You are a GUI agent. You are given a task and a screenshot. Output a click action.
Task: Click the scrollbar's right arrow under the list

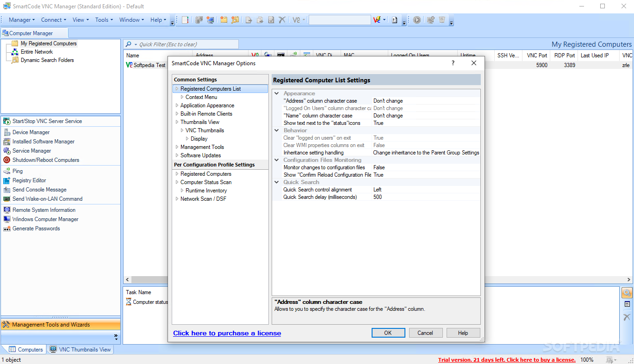(629, 280)
